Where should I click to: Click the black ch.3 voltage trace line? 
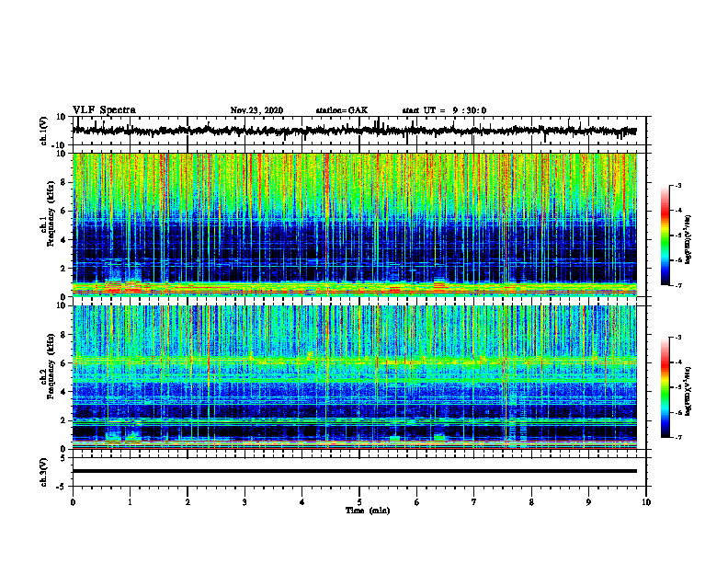pyautogui.click(x=354, y=471)
